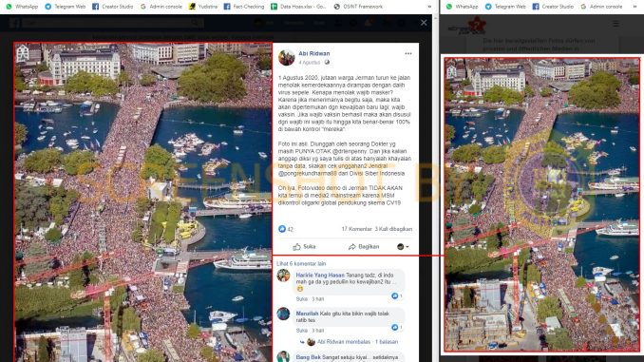Open the Yudistira bookmark
644x362 pixels.
point(203,7)
